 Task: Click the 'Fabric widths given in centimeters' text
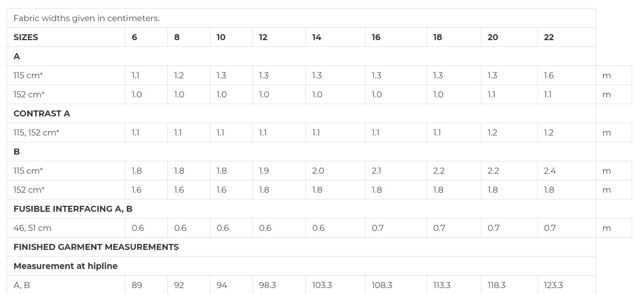point(87,18)
